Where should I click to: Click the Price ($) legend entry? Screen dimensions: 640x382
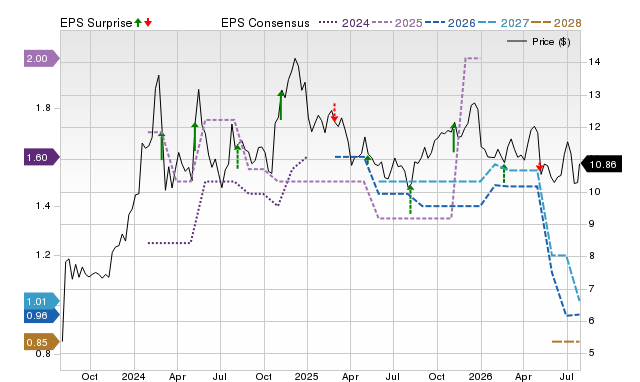tap(539, 42)
